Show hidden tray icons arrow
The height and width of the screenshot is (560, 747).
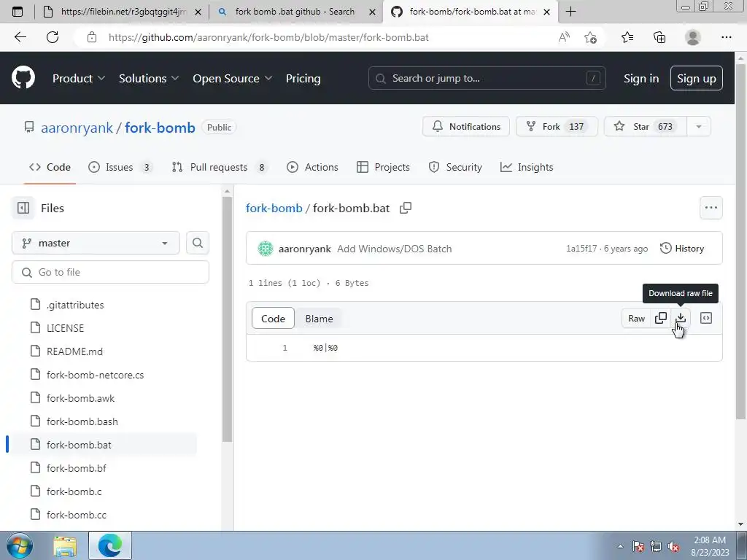tap(620, 546)
